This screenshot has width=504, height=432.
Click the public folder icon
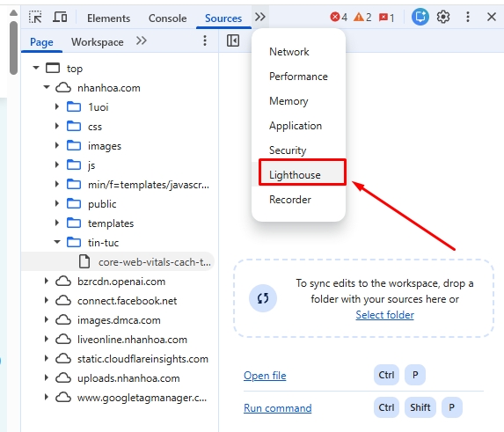[x=74, y=203]
